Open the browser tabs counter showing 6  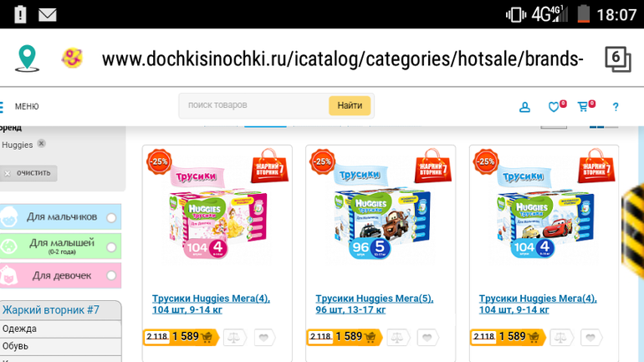(618, 59)
